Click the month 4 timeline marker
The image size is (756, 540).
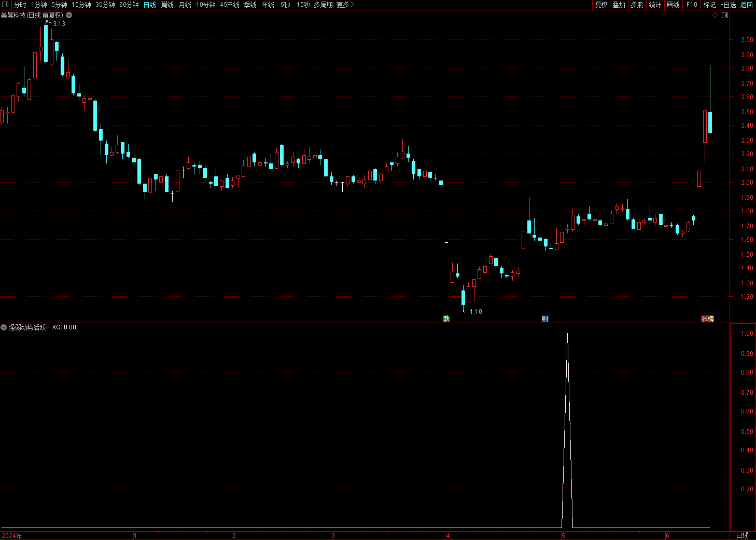(x=448, y=536)
